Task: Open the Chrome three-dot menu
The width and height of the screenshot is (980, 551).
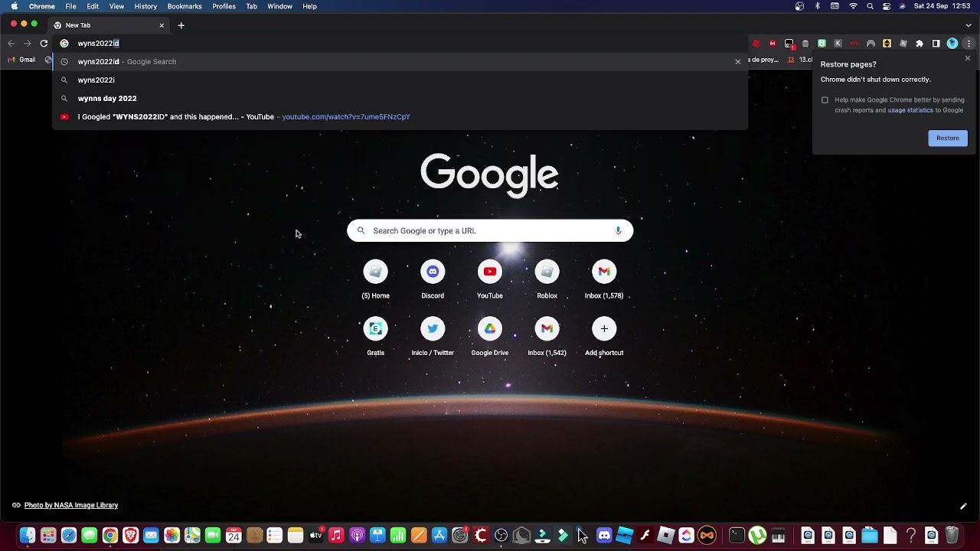Action: pos(969,44)
